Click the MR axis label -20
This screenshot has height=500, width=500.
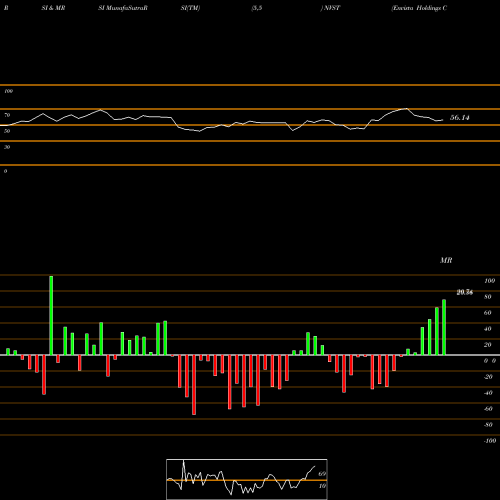(x=488, y=377)
